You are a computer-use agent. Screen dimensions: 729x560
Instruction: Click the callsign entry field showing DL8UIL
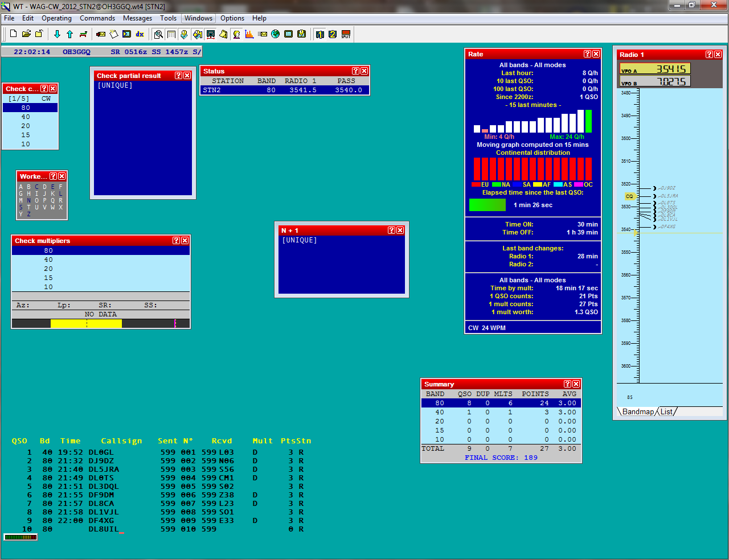(x=106, y=529)
